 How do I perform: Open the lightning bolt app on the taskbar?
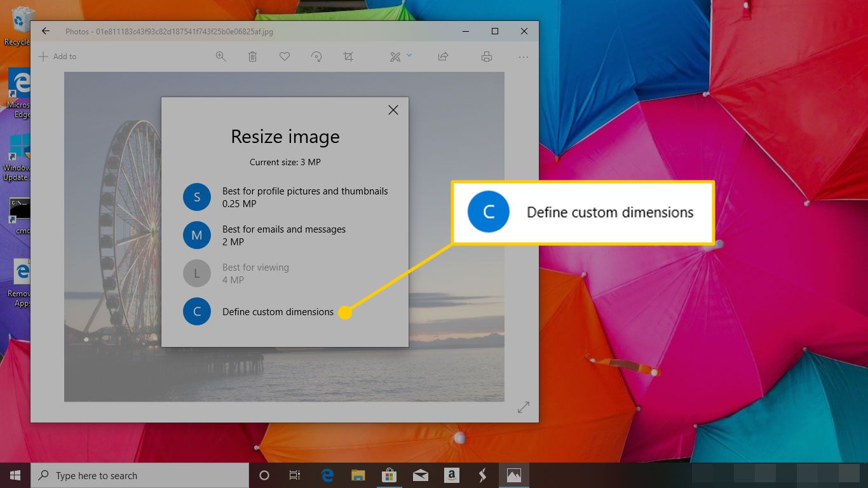pos(482,475)
